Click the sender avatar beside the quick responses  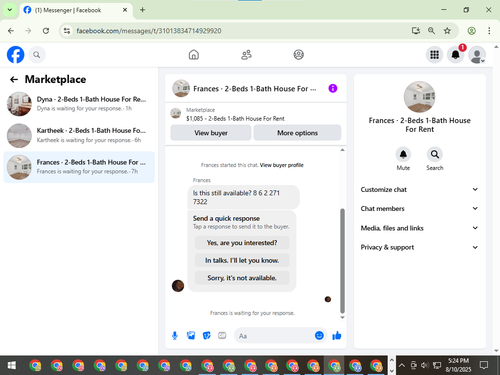(x=178, y=286)
